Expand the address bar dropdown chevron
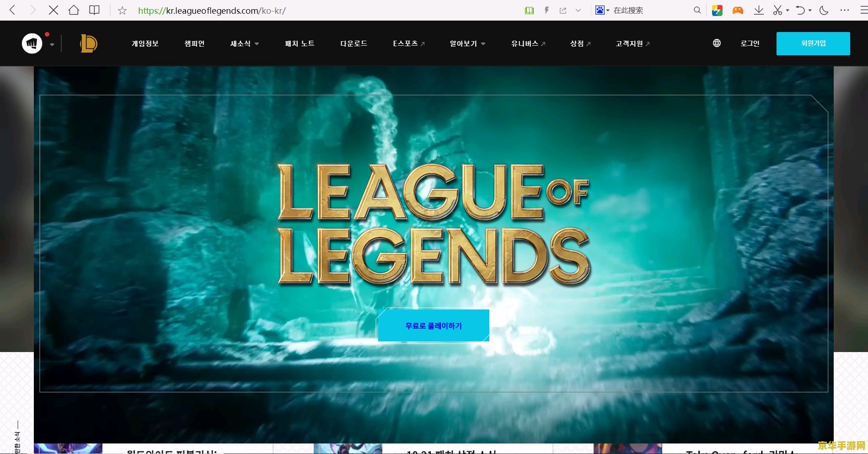 tap(578, 11)
